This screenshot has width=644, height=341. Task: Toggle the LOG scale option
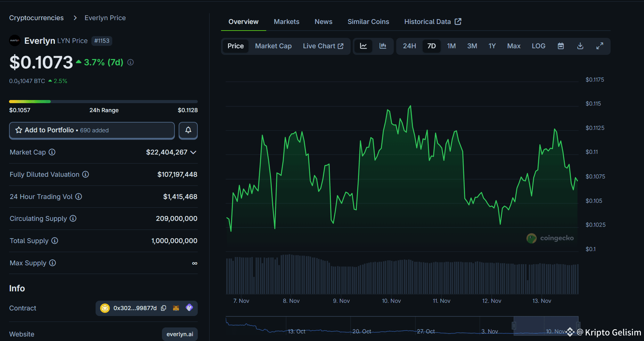coord(538,46)
